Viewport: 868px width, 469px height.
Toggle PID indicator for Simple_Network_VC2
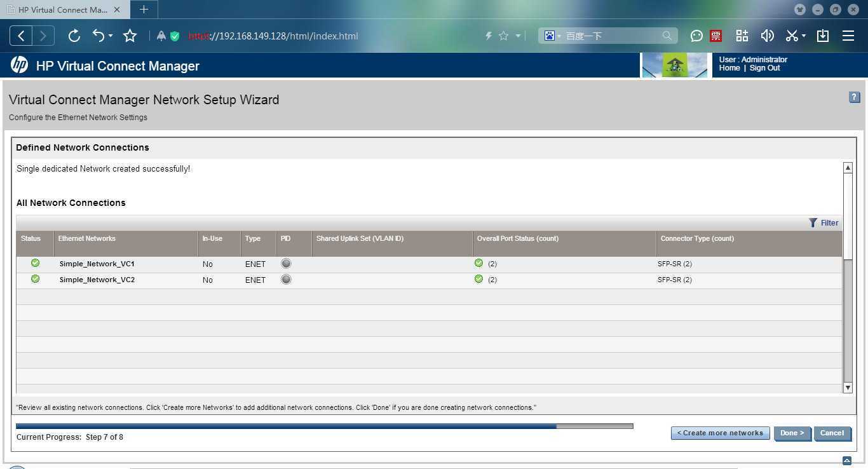tap(286, 279)
